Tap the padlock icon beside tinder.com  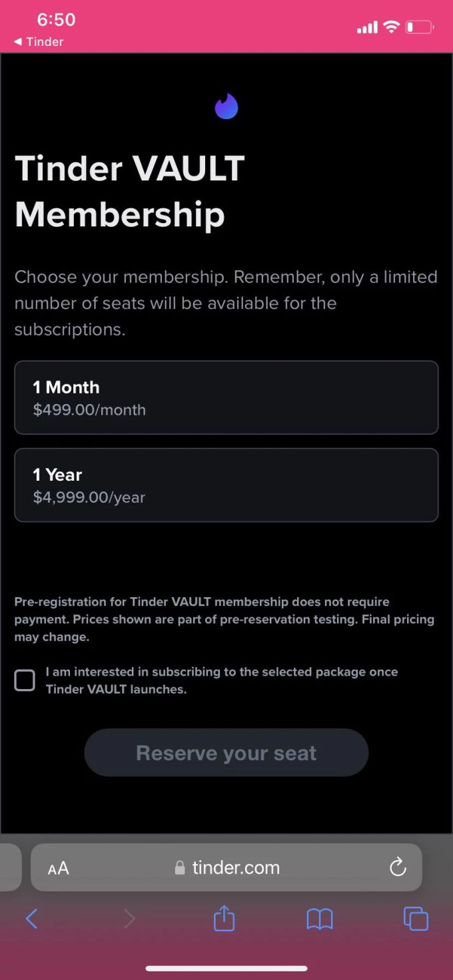179,867
